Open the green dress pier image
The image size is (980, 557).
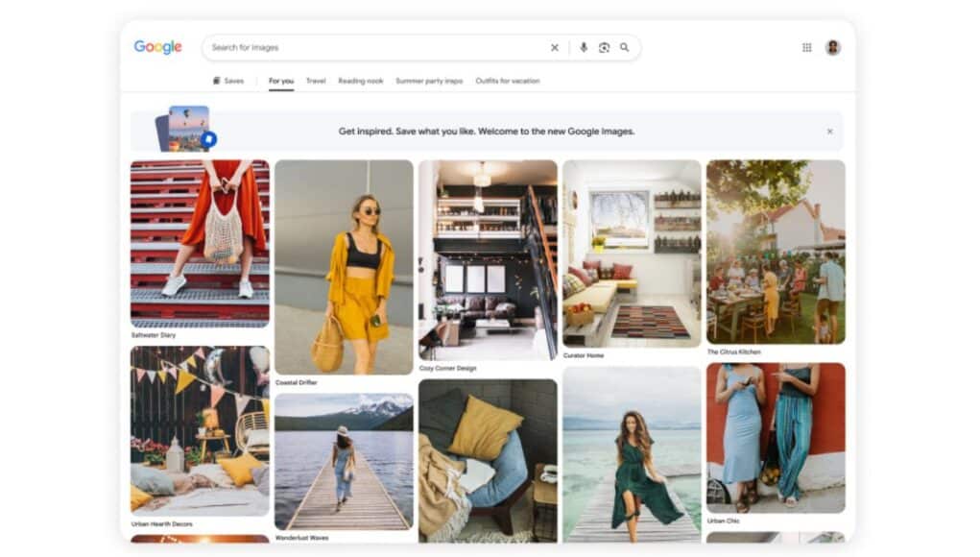(632, 454)
